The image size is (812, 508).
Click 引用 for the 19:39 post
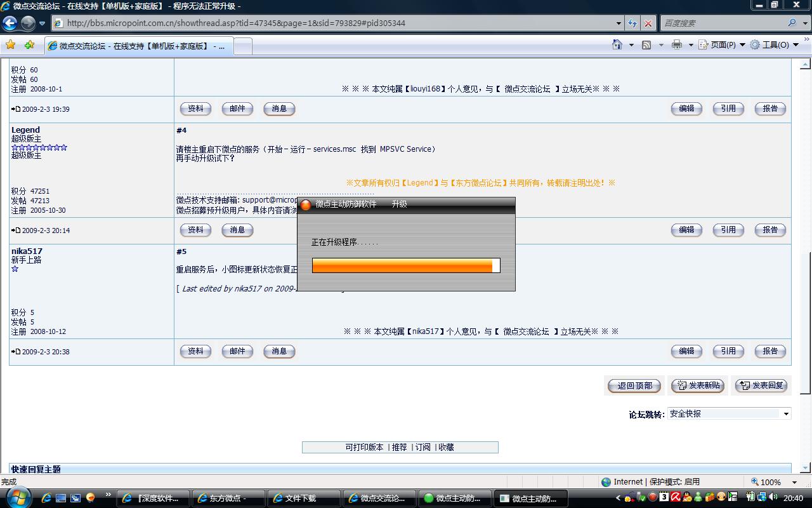(728, 109)
